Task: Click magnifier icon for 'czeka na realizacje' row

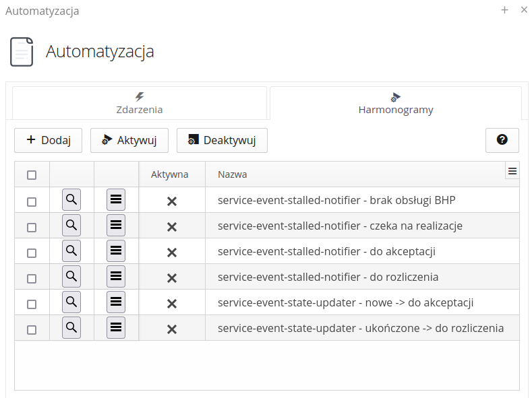Action: pyautogui.click(x=71, y=226)
